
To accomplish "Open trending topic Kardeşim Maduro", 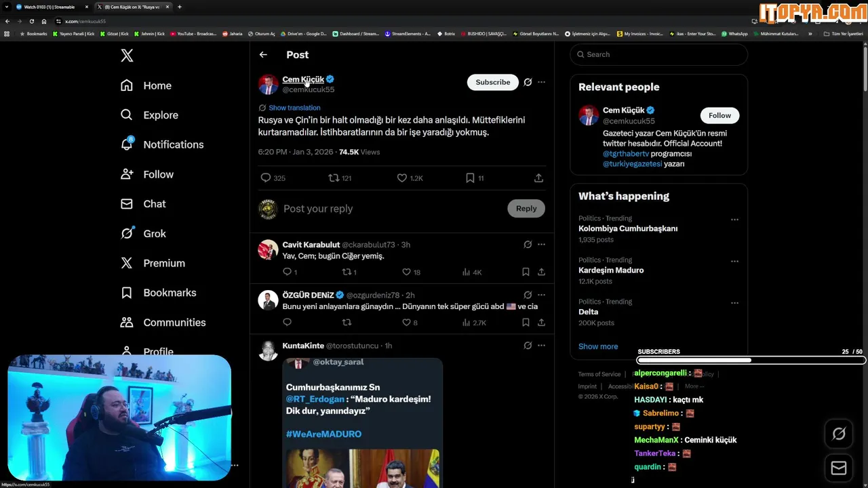I will tap(611, 270).
